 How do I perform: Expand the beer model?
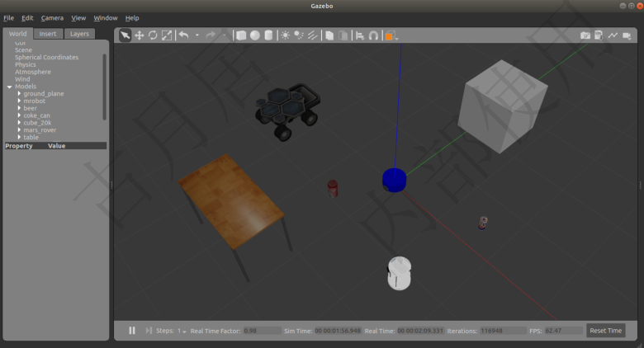pyautogui.click(x=19, y=108)
